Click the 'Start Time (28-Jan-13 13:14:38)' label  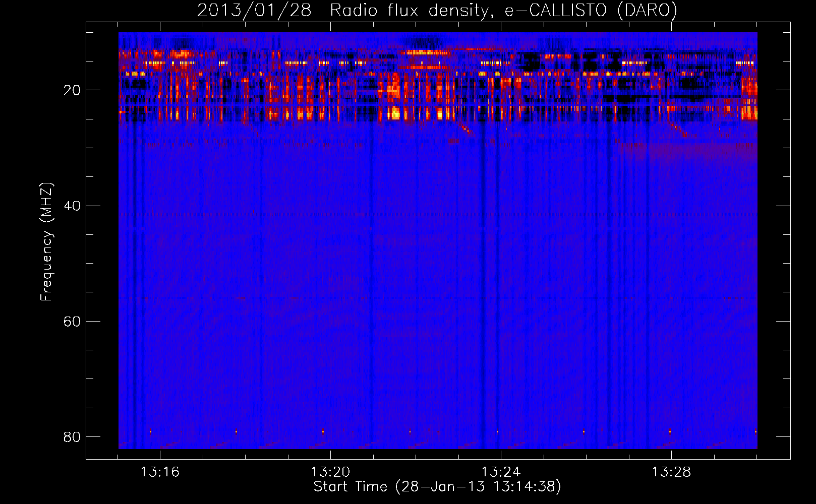[x=437, y=487]
